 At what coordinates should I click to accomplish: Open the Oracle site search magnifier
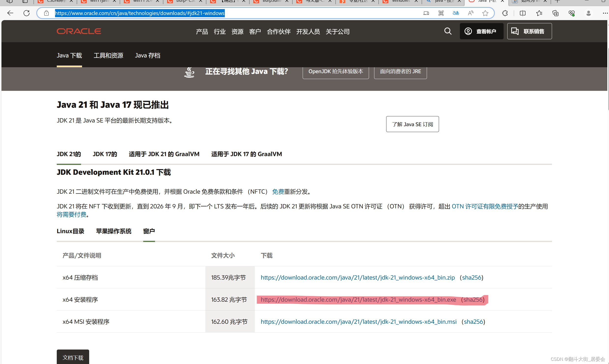448,31
